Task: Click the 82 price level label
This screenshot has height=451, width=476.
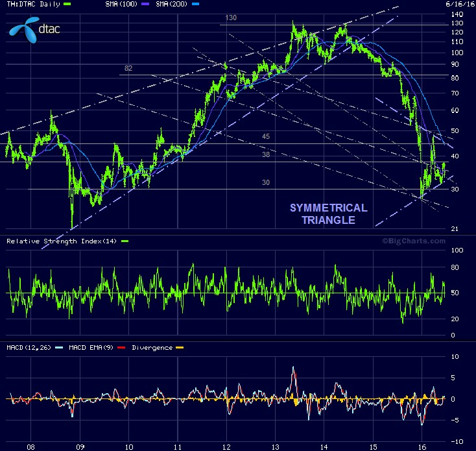Action: [128, 68]
